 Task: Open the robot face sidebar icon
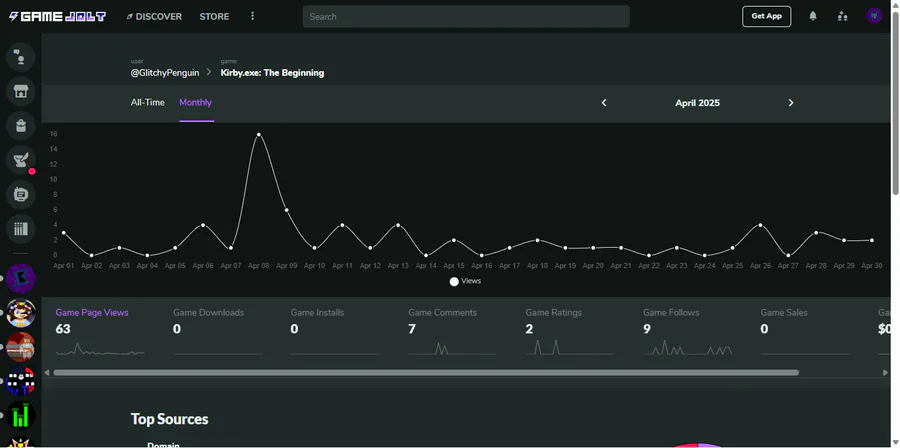21,194
